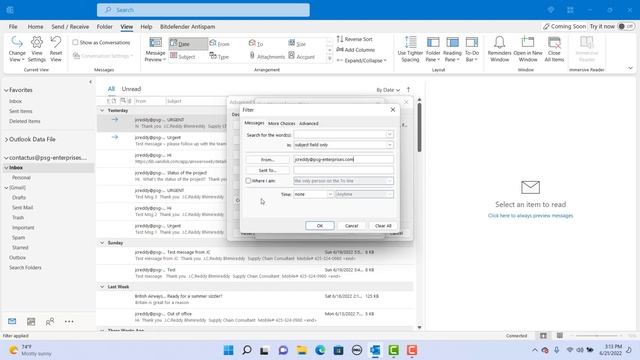The height and width of the screenshot is (360, 640).
Task: Switch to People view icon
Action: tap(50, 322)
